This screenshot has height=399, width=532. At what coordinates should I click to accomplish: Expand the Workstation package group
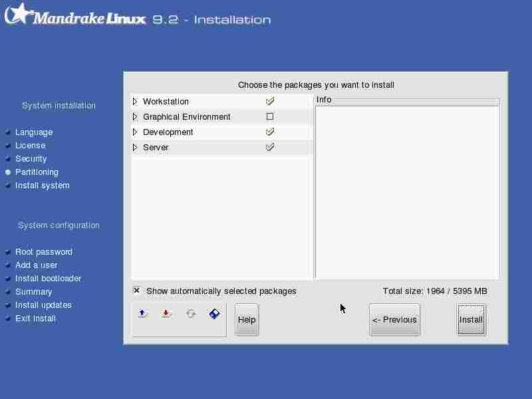click(x=135, y=102)
